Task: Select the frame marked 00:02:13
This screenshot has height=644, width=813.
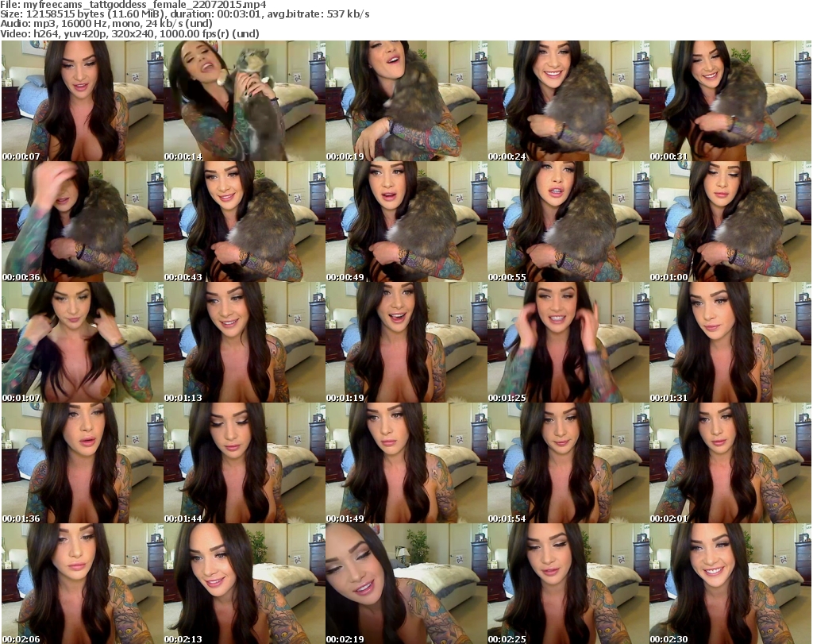Action: pyautogui.click(x=245, y=584)
